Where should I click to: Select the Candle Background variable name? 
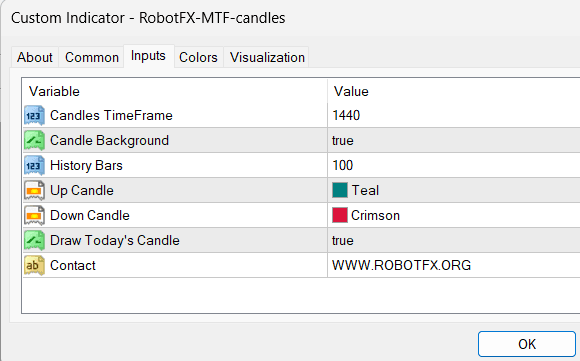(x=109, y=141)
